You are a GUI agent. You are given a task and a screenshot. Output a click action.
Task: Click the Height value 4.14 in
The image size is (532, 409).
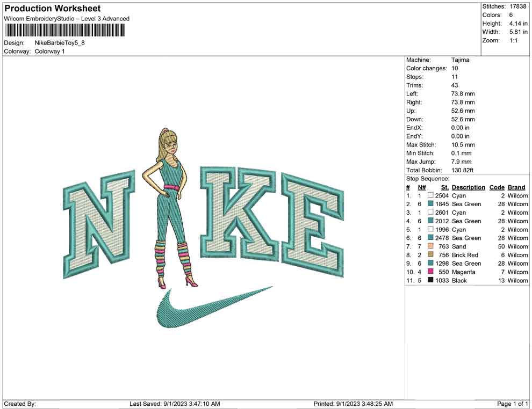pos(518,24)
